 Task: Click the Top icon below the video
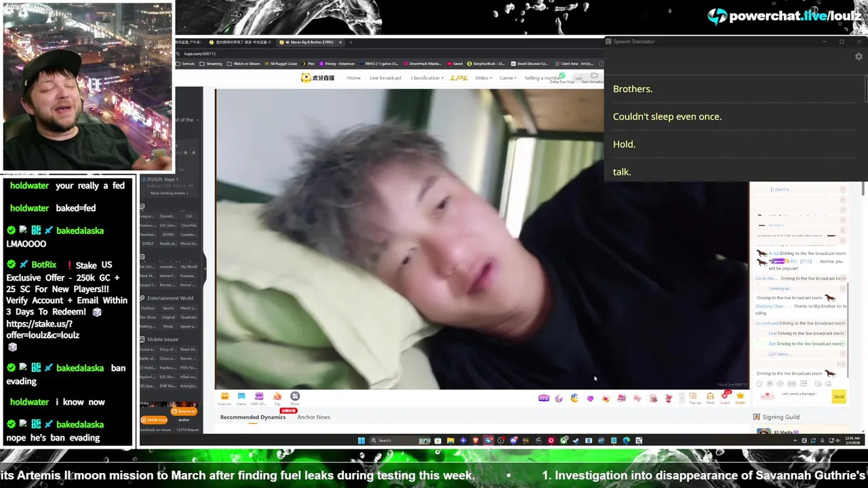(x=277, y=398)
